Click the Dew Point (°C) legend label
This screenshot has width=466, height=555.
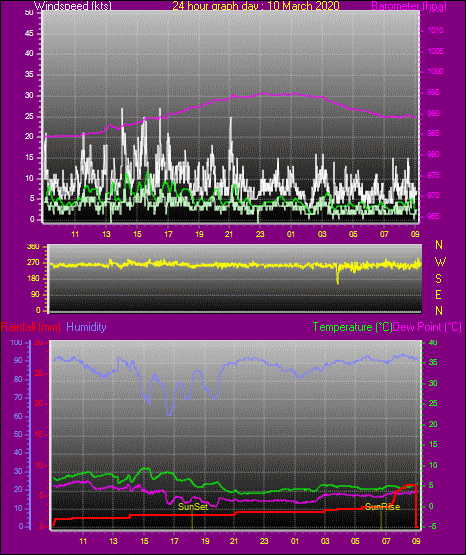(x=427, y=327)
